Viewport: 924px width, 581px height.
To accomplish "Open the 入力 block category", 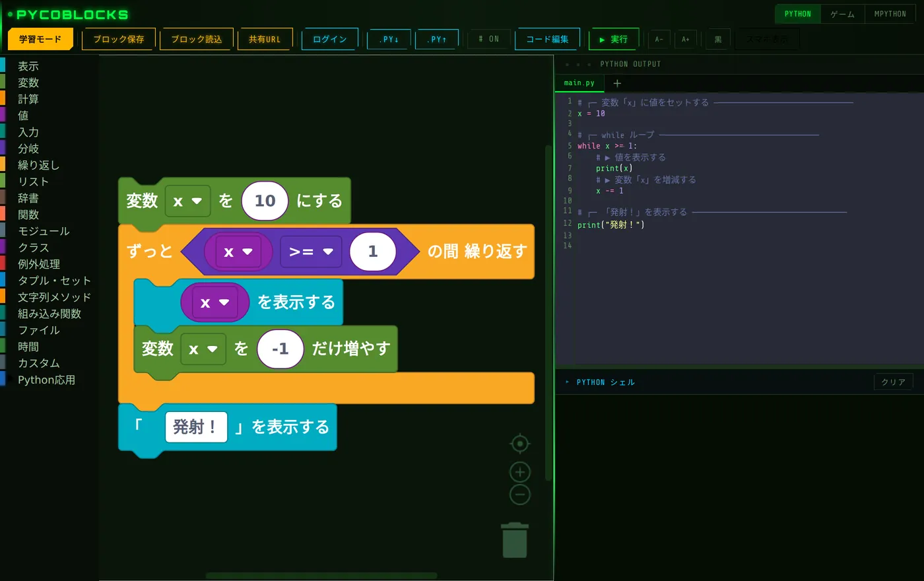I will 28,132.
